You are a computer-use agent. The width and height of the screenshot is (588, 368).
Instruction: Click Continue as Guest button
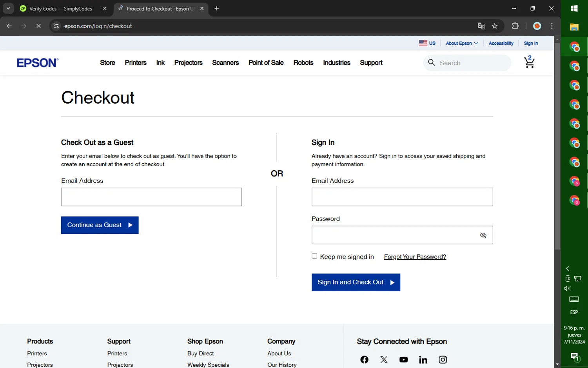100,225
